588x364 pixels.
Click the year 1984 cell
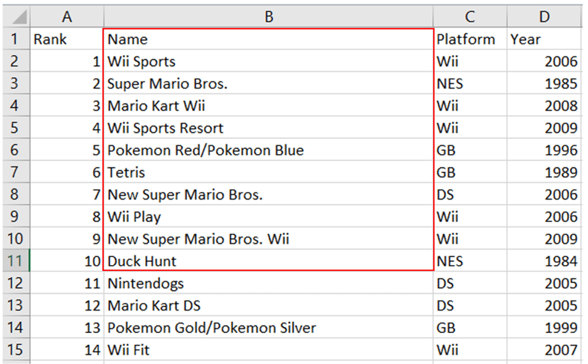544,261
